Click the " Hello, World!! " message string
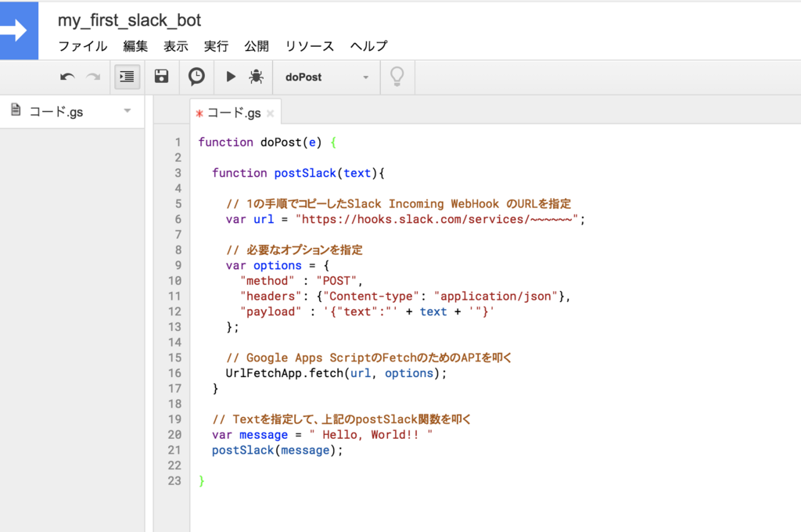 coord(371,435)
